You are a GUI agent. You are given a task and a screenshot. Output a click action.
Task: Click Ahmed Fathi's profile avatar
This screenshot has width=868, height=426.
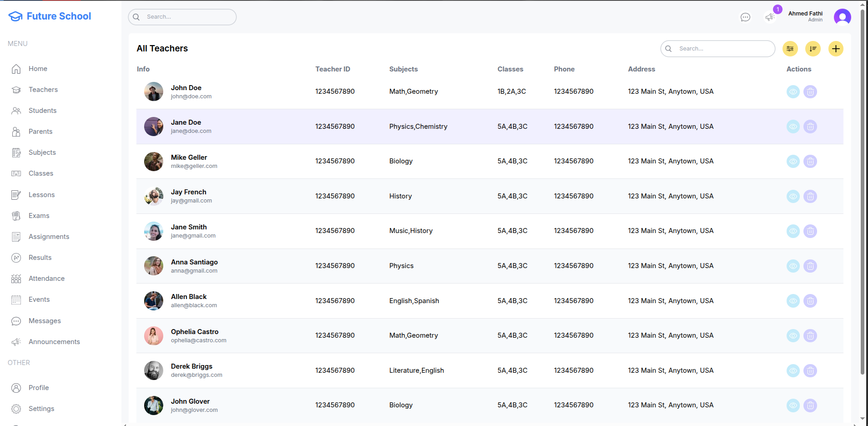point(842,17)
